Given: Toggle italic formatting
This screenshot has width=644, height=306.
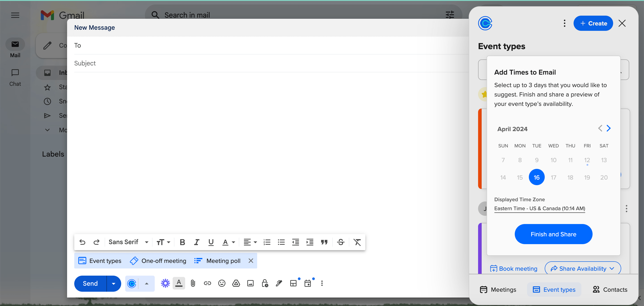Looking at the screenshot, I should point(197,242).
